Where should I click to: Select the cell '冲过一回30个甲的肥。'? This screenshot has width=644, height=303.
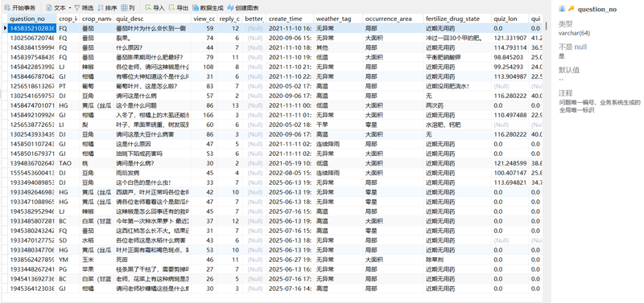tap(457, 38)
